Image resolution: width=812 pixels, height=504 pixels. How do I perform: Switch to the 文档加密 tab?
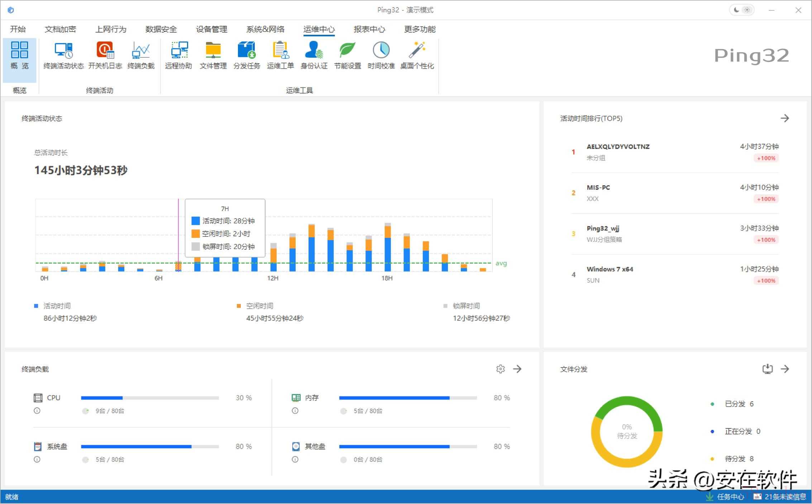60,29
